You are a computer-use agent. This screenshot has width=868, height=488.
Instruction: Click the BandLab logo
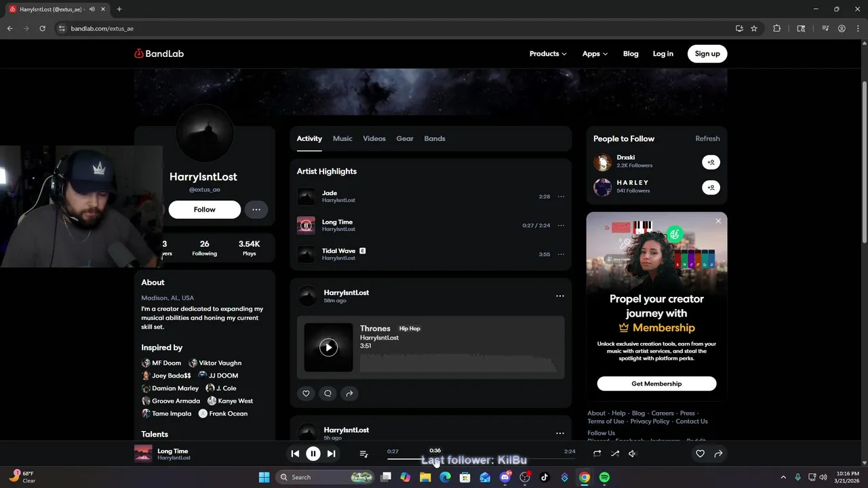pyautogui.click(x=159, y=54)
